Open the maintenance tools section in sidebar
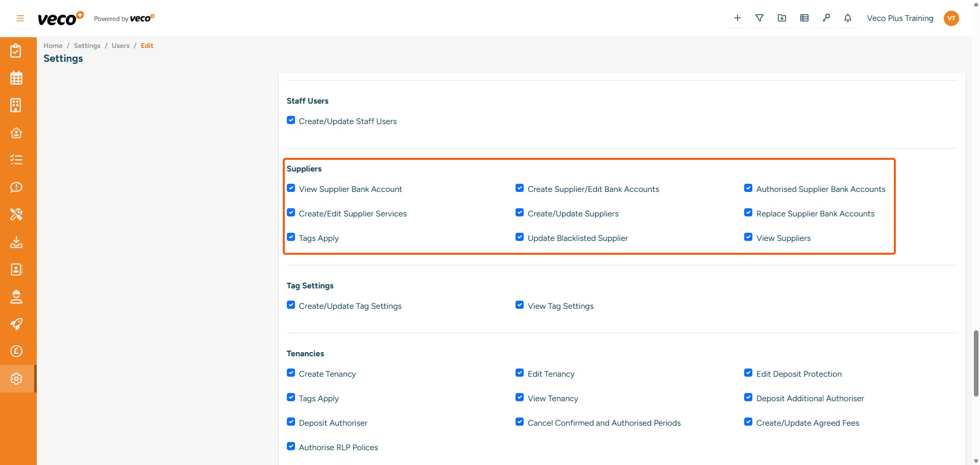Image resolution: width=980 pixels, height=465 pixels. [16, 214]
